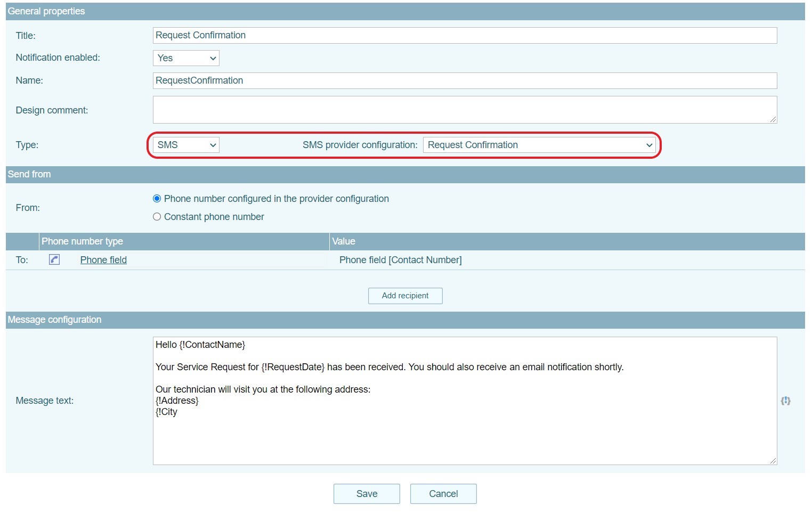
Task: Click the insert variable icon beside Message text
Action: 785,401
